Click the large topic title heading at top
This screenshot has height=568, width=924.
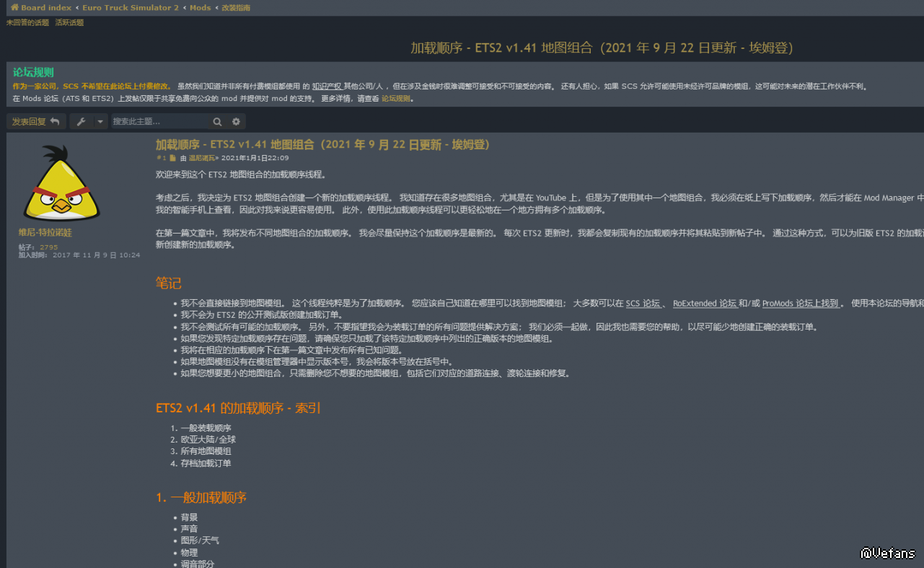pos(602,48)
